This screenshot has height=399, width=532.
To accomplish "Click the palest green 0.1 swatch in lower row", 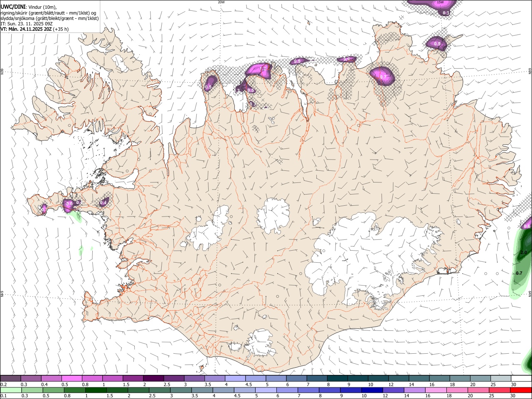I will (x=10, y=390).
